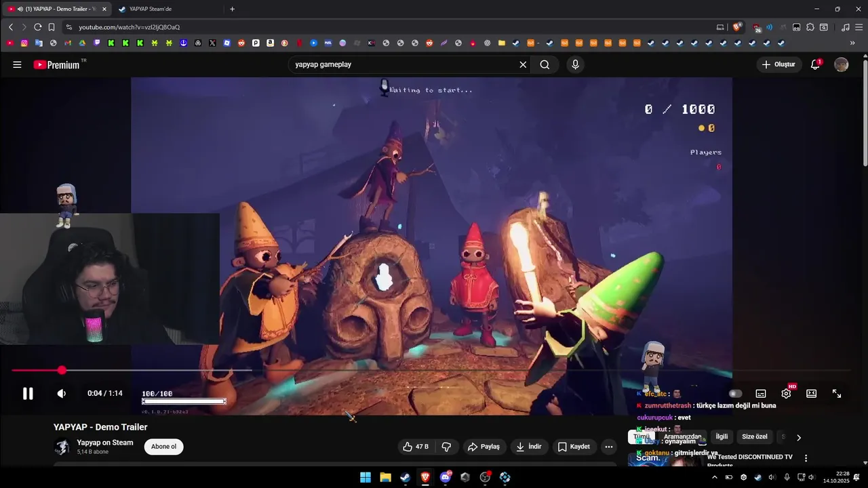Open the browser main hamburger menu
Image resolution: width=868 pixels, height=488 pixels.
pos(858,27)
